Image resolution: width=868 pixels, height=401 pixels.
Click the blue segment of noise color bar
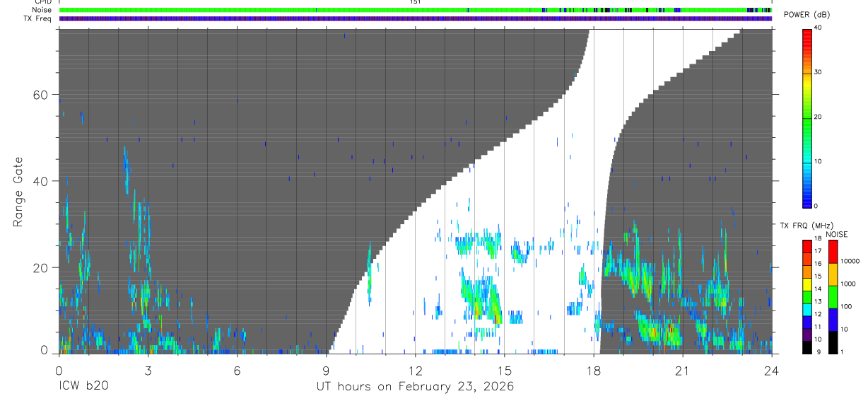(832, 320)
